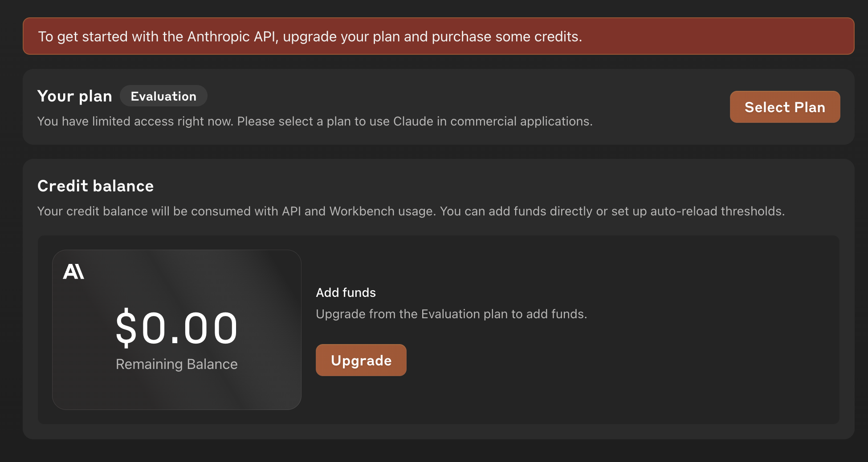Click the Evaluation plan badge
Screen dimensions: 868x462
[163, 96]
